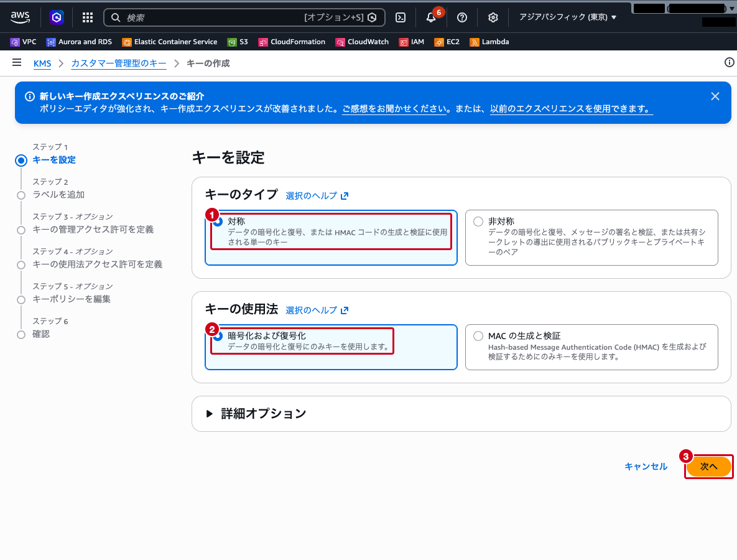The height and width of the screenshot is (560, 737).
Task: Open キーのタイプ 選択のヘルプ link
Action: coord(317,195)
